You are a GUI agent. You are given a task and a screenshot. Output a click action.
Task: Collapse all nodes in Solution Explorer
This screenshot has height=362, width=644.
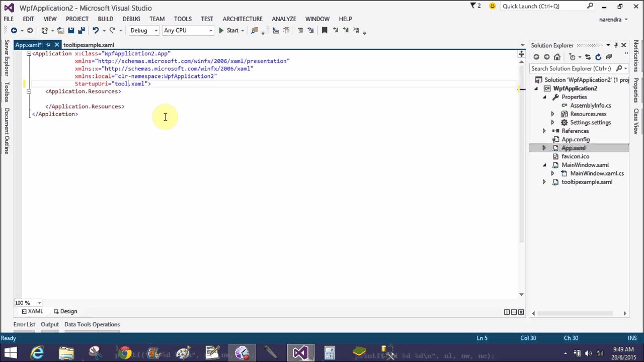pos(609,57)
